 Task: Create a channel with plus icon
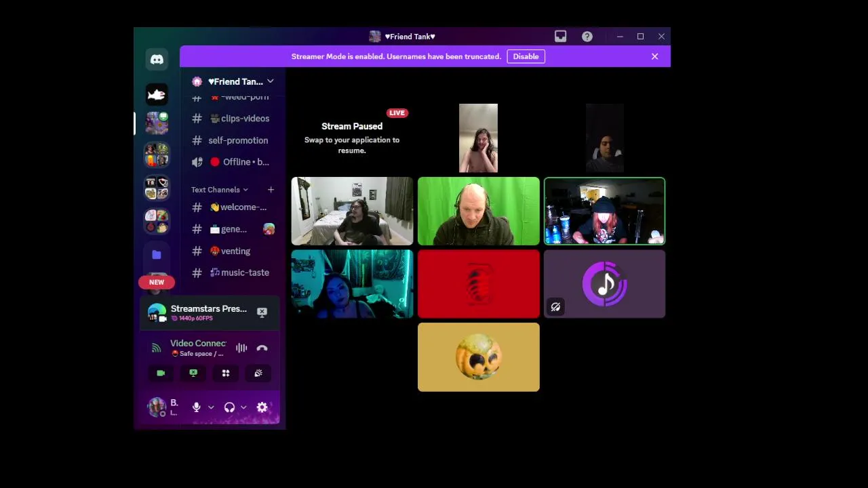tap(271, 190)
